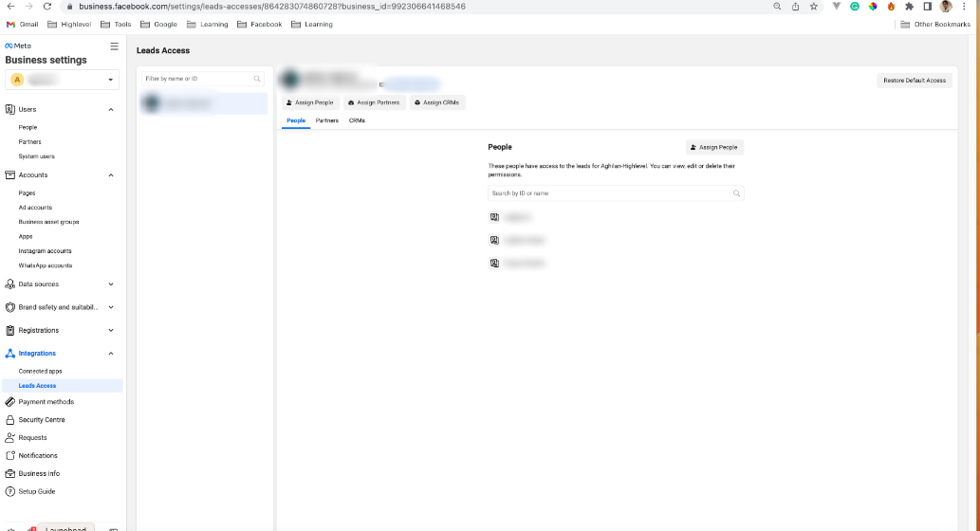Image resolution: width=980 pixels, height=531 pixels.
Task: Switch to the People tab
Action: [x=296, y=120]
